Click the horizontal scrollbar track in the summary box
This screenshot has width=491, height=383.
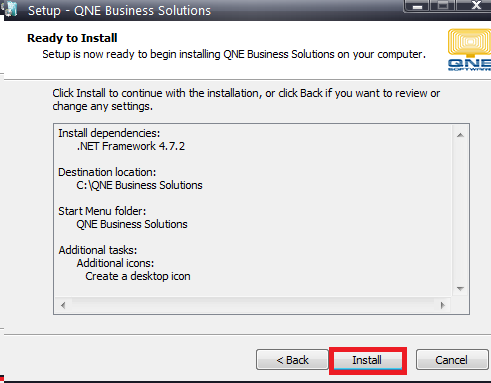[x=253, y=305]
